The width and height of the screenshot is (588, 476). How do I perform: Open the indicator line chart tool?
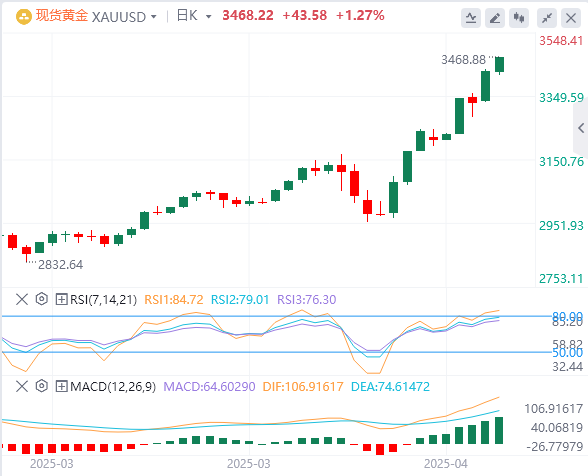pyautogui.click(x=471, y=18)
